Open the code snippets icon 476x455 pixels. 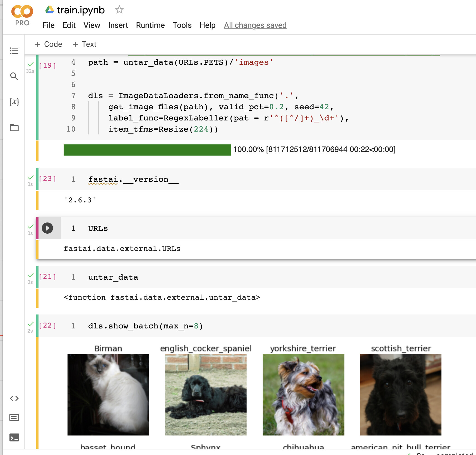[x=14, y=398]
